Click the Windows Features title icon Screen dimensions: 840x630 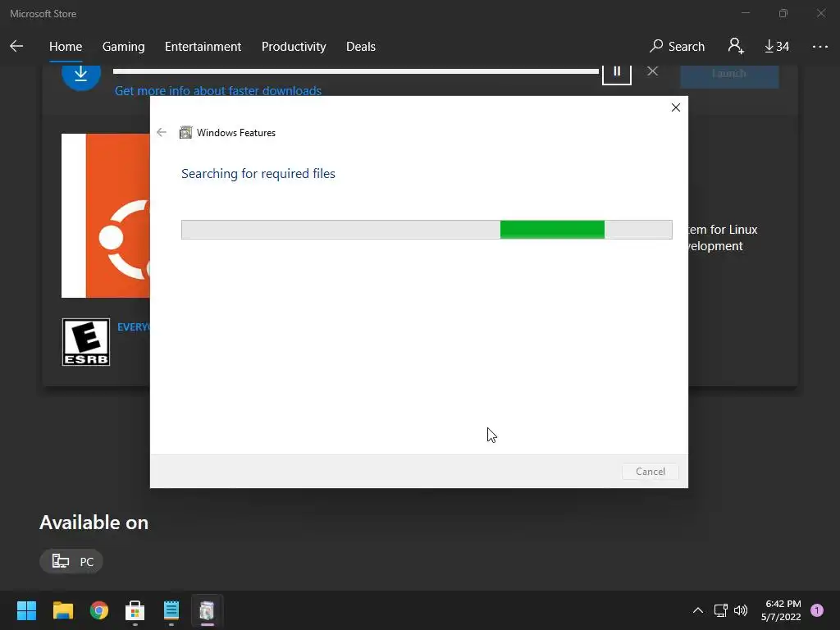185,132
